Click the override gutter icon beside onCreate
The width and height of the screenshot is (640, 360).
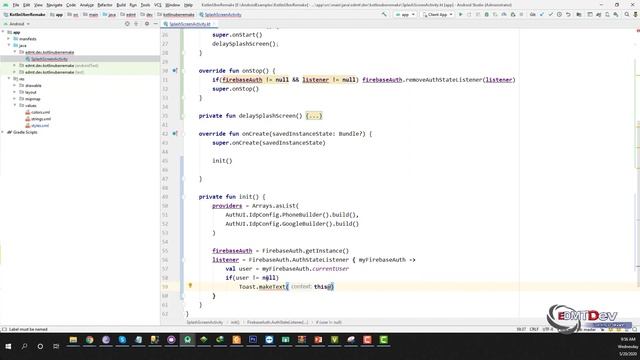(174, 133)
